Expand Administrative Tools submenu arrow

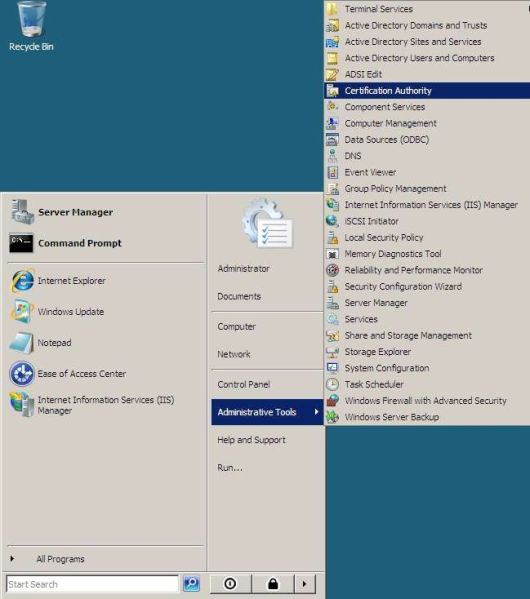point(316,412)
